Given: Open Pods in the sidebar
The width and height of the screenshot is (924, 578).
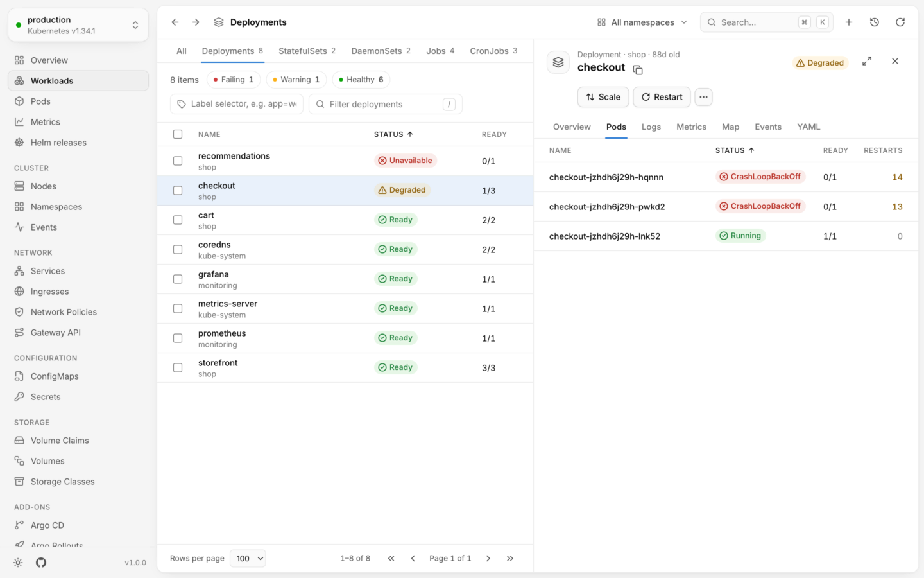Looking at the screenshot, I should point(78,101).
